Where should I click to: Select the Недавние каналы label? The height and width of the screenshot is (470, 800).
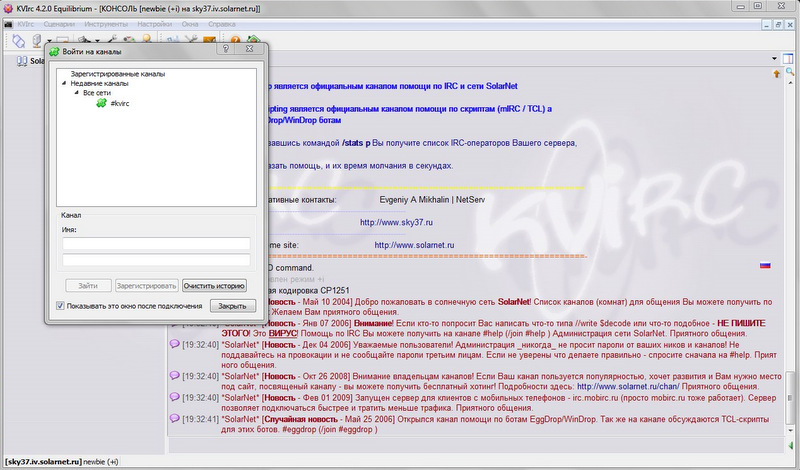point(99,83)
